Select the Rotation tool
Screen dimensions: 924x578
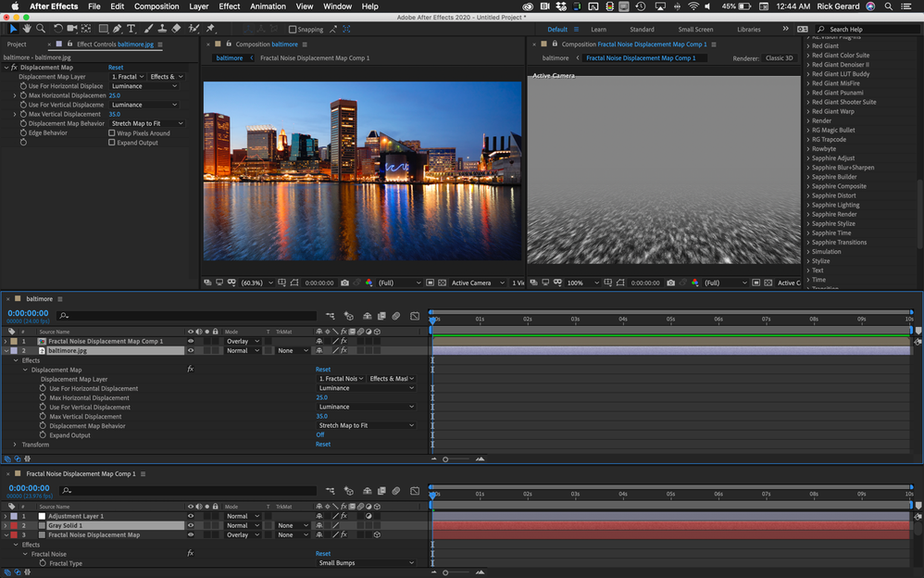[x=57, y=29]
